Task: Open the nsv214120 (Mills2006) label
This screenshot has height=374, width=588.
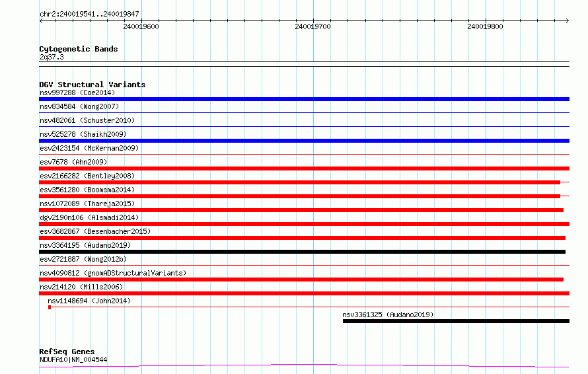Action: point(81,287)
